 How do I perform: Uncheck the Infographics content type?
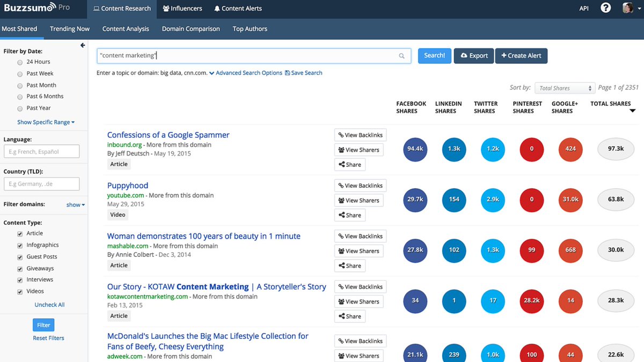[20, 245]
